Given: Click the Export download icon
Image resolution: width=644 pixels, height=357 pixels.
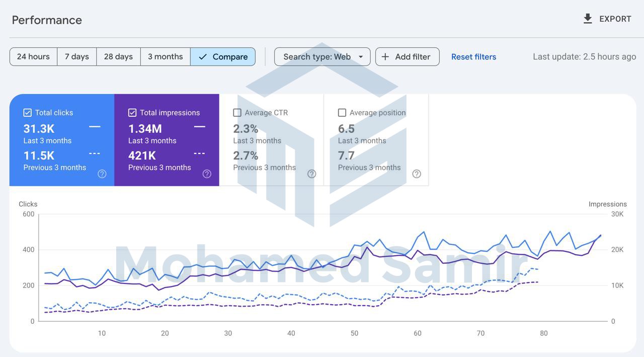Looking at the screenshot, I should [x=587, y=19].
